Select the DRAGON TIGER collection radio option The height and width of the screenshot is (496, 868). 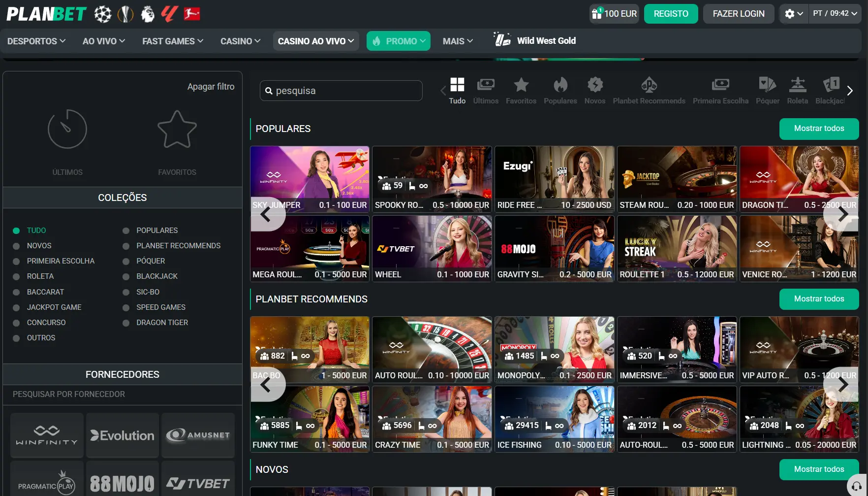[126, 323]
